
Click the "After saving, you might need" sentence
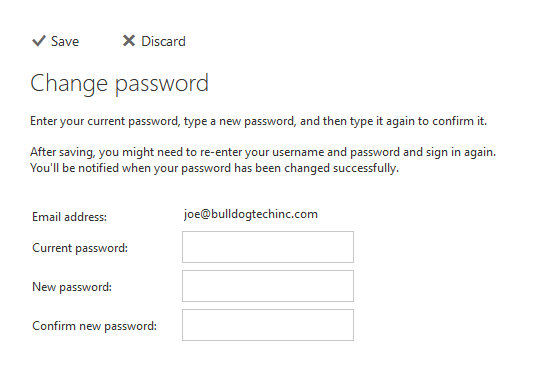point(263,152)
